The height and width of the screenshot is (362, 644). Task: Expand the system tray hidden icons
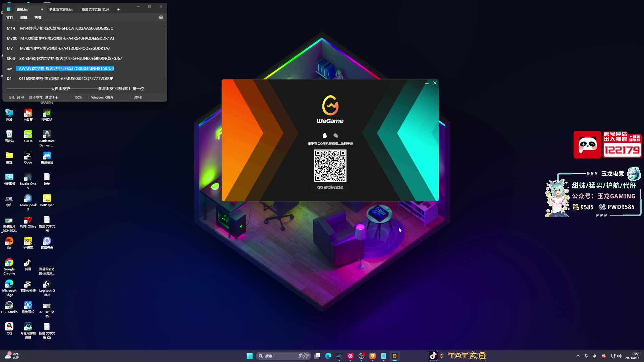[x=578, y=356]
